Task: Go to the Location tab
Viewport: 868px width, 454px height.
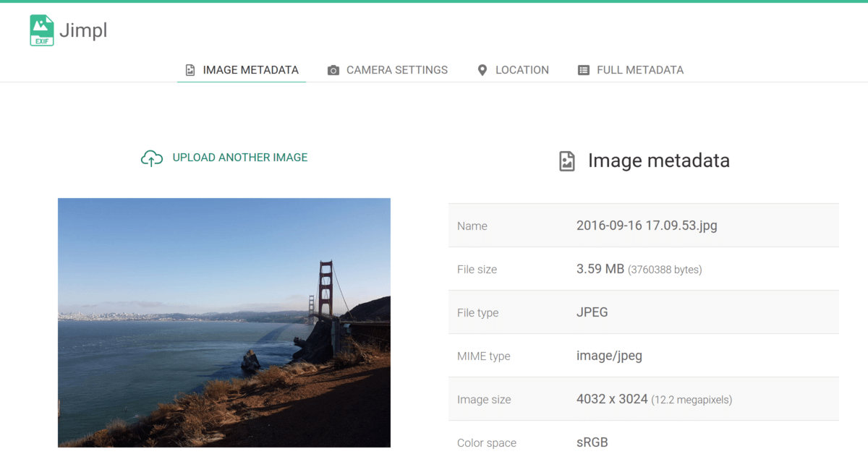Action: (x=522, y=70)
